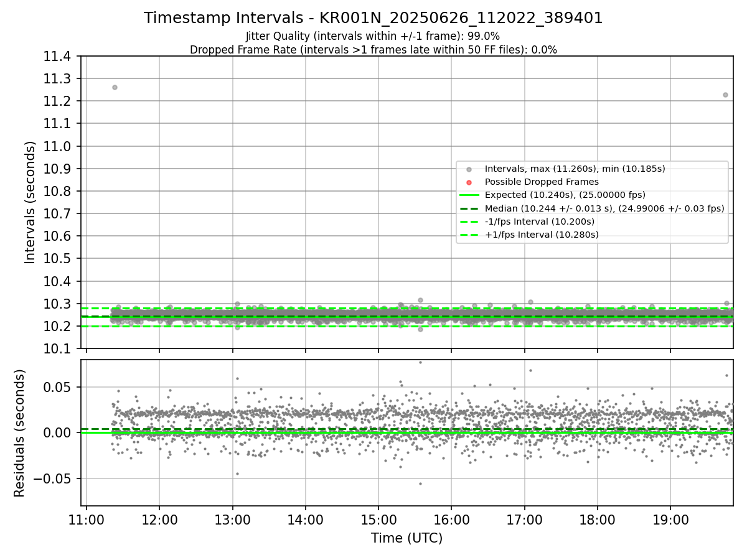This screenshot has width=747, height=560.
Task: Click the x-axis tick label '18:00'
Action: (x=598, y=520)
